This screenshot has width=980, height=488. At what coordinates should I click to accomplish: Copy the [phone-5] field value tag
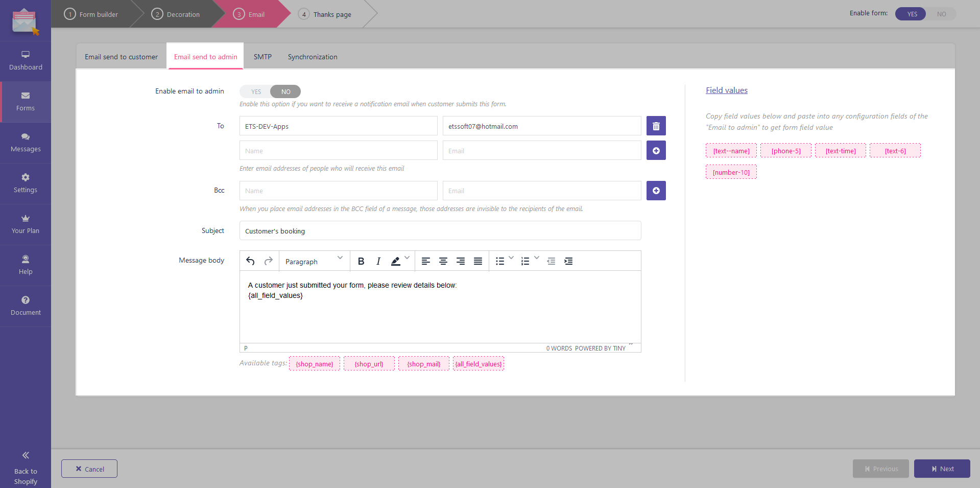(786, 151)
